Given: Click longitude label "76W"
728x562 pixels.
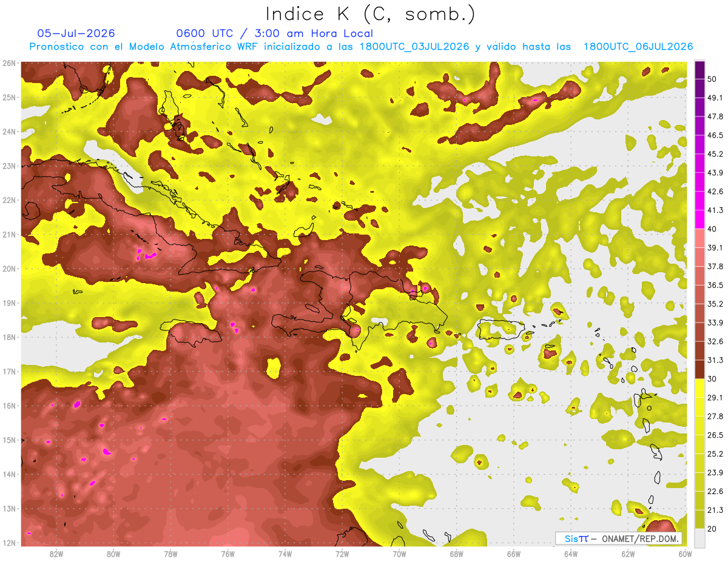Looking at the screenshot, I should (227, 554).
